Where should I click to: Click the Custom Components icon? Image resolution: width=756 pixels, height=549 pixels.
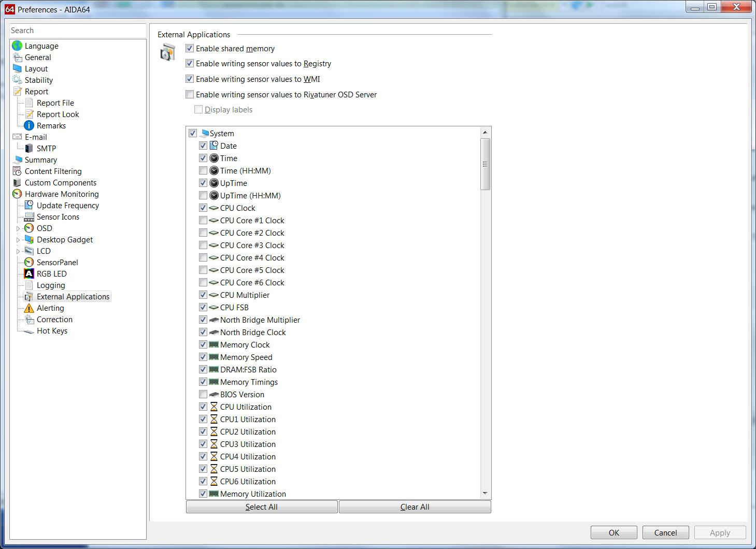[x=17, y=183]
